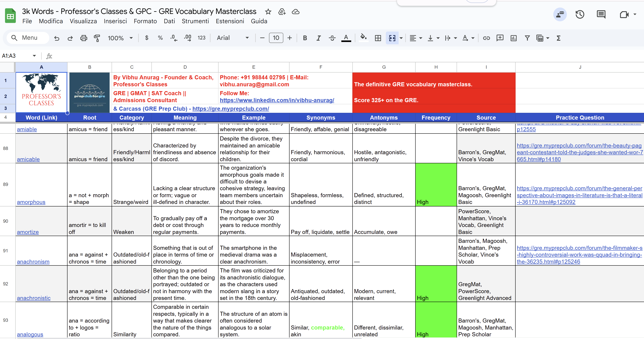
Task: Click Create a filter icon
Action: click(527, 38)
